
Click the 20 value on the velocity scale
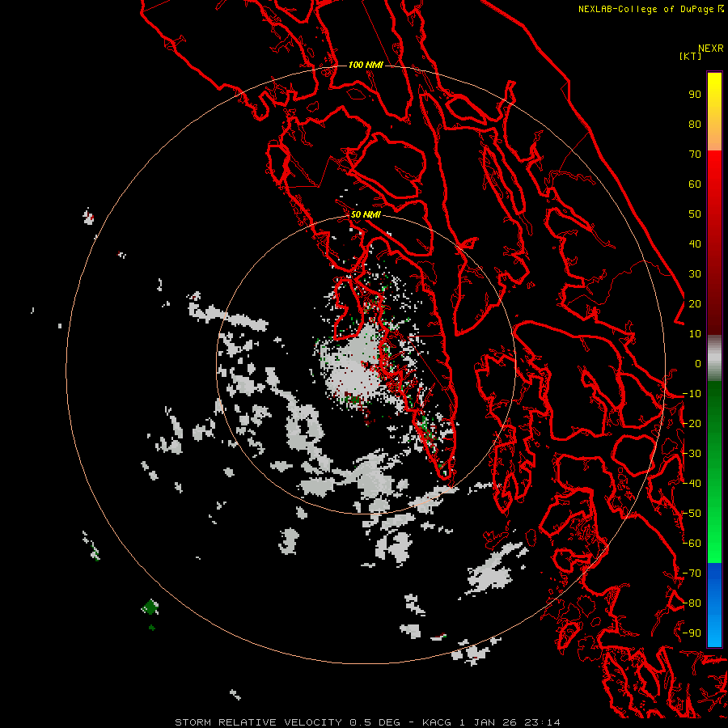tap(695, 304)
